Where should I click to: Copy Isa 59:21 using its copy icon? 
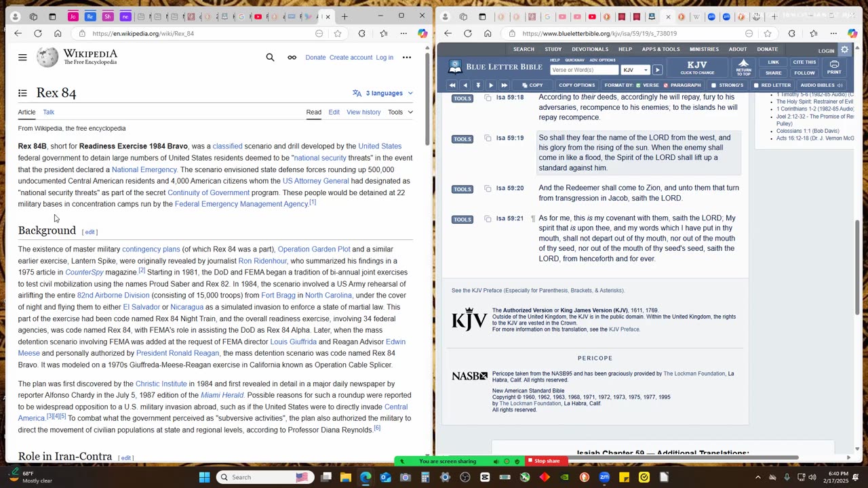pyautogui.click(x=488, y=218)
